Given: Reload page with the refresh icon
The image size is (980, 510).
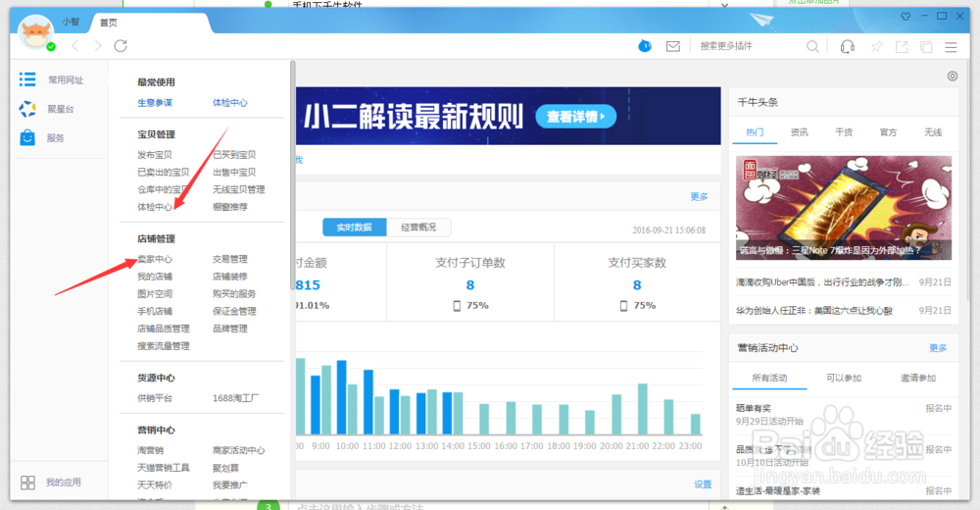Looking at the screenshot, I should click(x=121, y=46).
